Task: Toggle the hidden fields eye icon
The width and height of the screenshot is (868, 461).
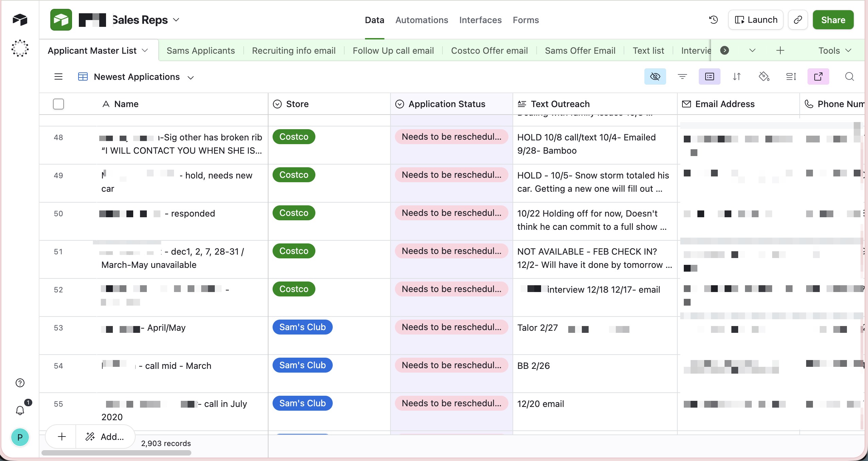Action: 655,76
